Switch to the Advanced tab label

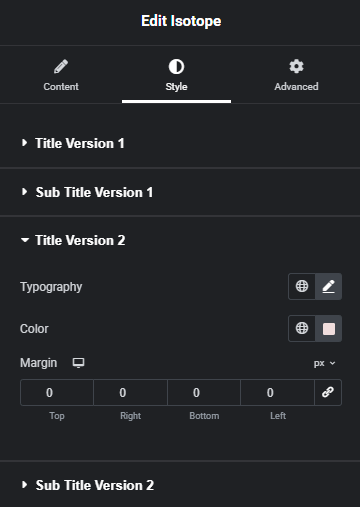coord(296,87)
